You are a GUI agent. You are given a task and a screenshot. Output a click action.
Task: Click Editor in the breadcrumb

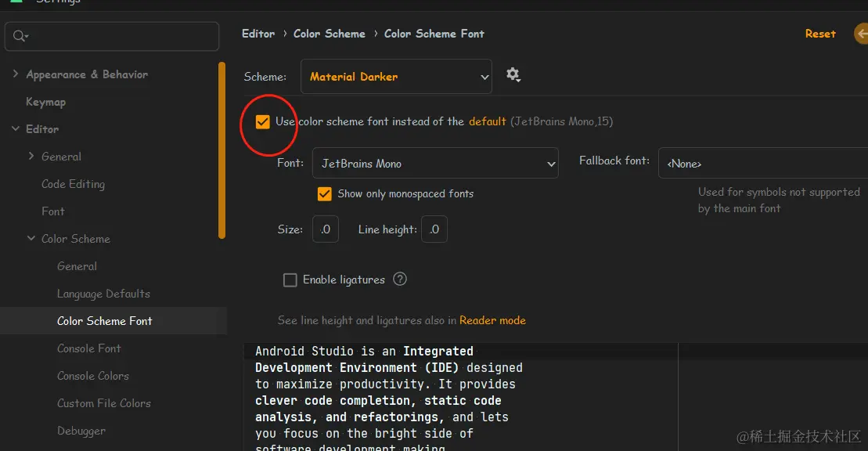coord(258,34)
